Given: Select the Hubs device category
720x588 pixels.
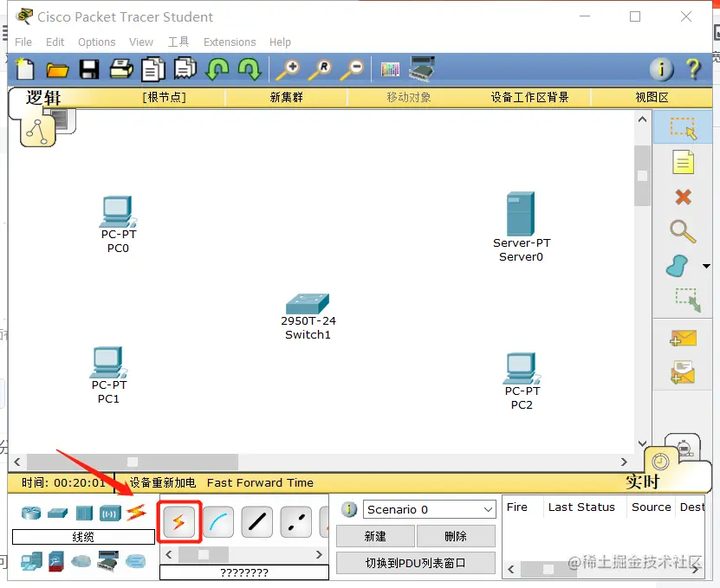Looking at the screenshot, I should tap(84, 513).
